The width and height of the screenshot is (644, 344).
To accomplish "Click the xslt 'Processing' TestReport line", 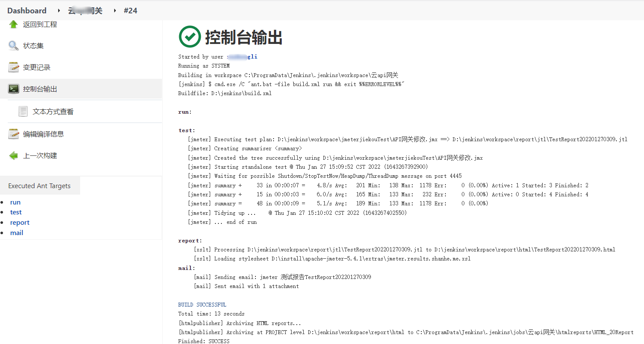I will coord(404,249).
